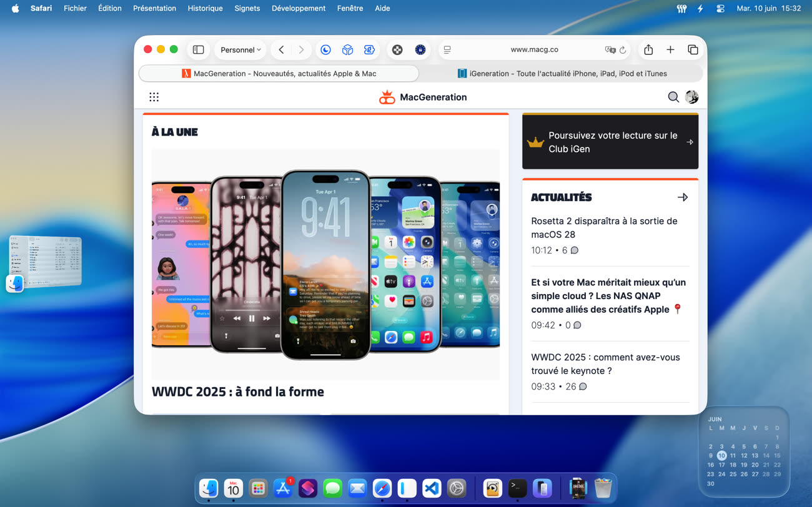
Task: Open Messages from the Dock
Action: [x=332, y=488]
